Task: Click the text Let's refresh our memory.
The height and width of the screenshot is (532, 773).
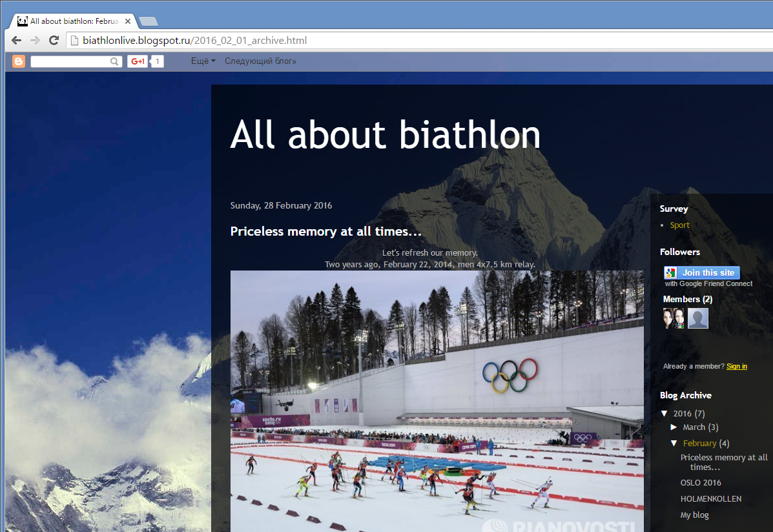Action: [x=430, y=253]
